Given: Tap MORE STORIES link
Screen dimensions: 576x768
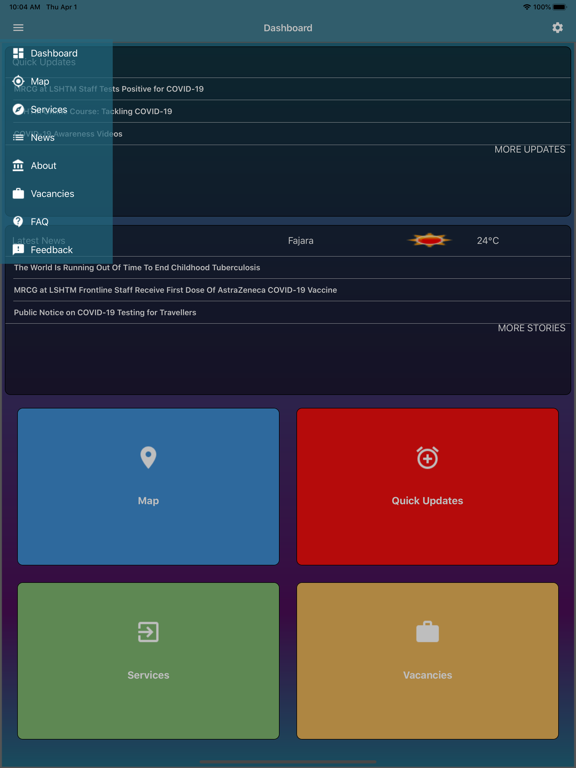Looking at the screenshot, I should pos(531,328).
